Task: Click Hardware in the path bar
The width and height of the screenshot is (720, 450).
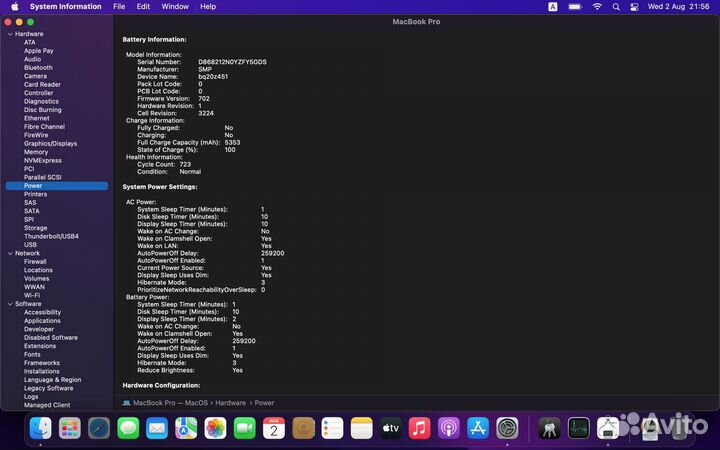Action: tap(231, 403)
